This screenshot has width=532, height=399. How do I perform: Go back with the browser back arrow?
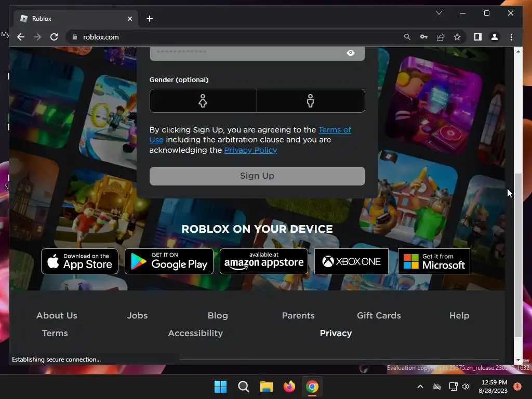point(21,37)
